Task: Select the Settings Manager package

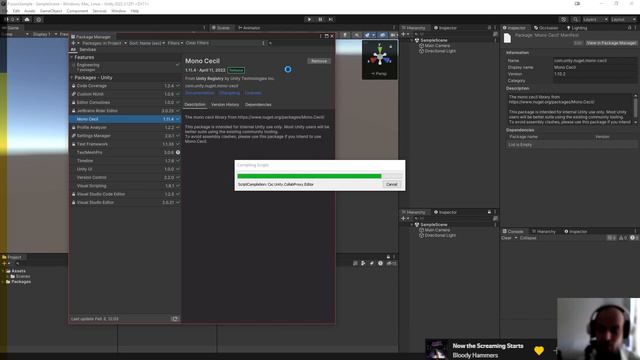Action: [x=125, y=136]
